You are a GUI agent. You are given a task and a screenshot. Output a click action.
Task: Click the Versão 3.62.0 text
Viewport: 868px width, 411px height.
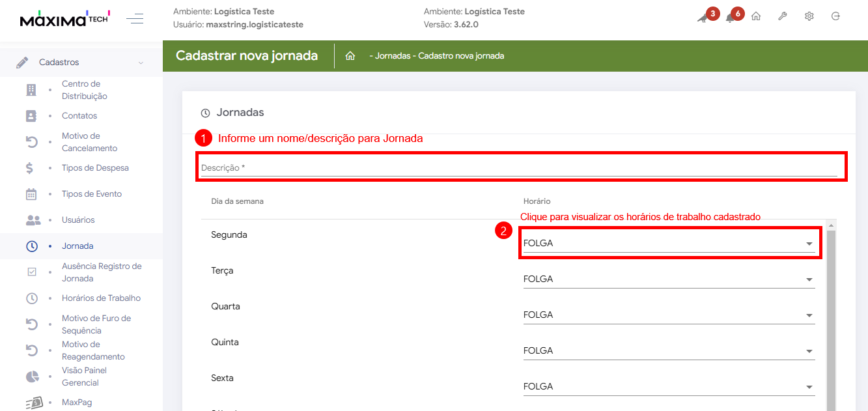tap(451, 25)
